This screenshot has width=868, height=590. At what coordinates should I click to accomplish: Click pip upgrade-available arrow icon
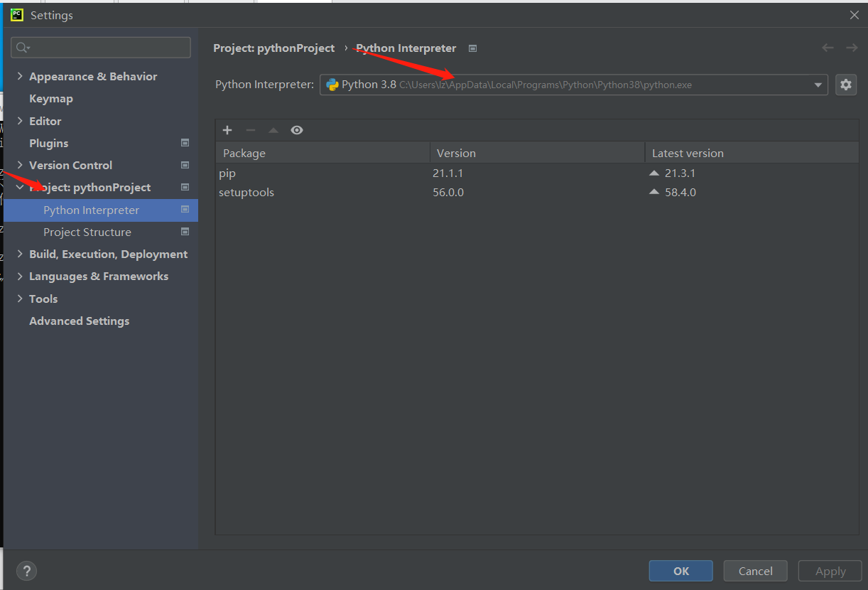coord(654,173)
